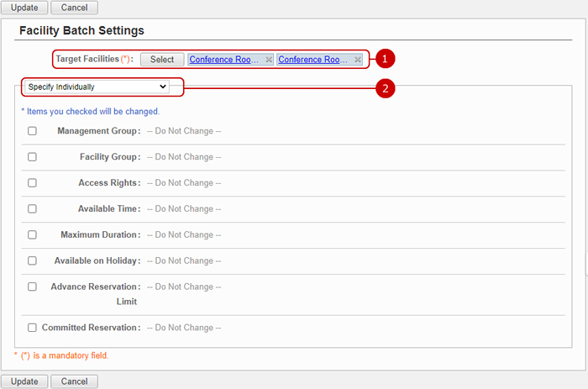Click the red callout marker 2
Image resolution: width=588 pixels, height=389 pixels.
(x=385, y=88)
